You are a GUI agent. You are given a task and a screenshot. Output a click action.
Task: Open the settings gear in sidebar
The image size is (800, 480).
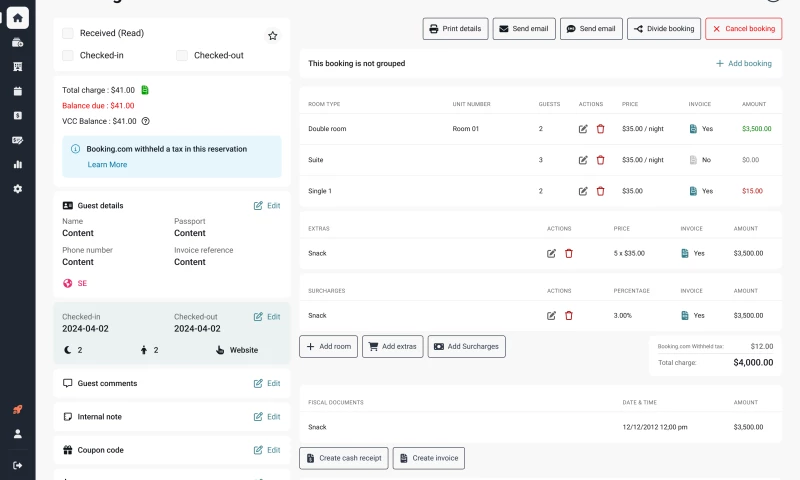tap(18, 189)
